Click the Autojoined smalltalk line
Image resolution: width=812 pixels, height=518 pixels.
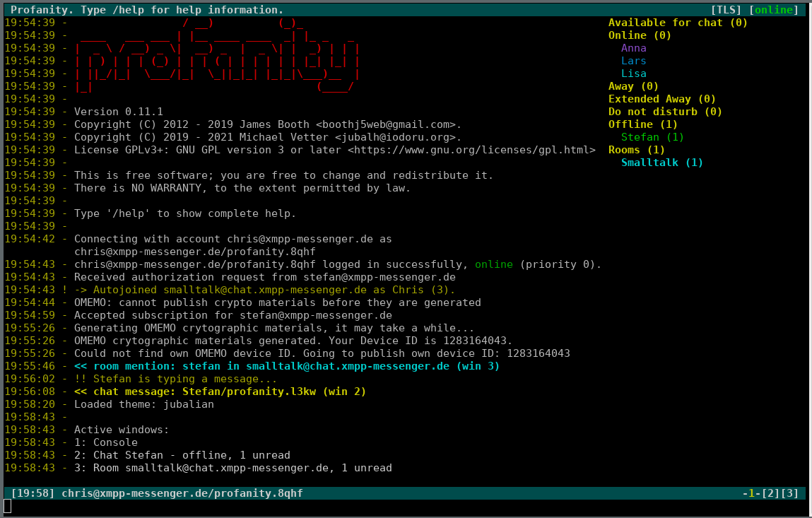coord(264,290)
